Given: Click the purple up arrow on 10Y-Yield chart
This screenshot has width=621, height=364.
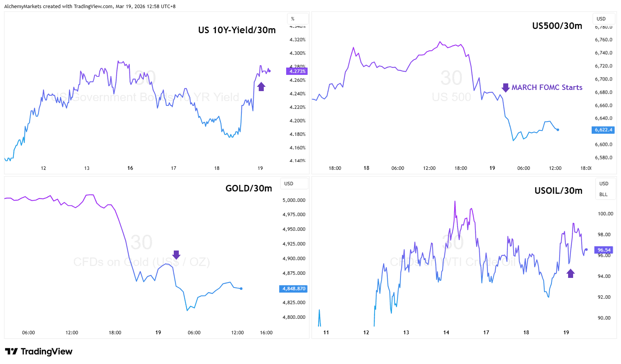Looking at the screenshot, I should click(261, 86).
